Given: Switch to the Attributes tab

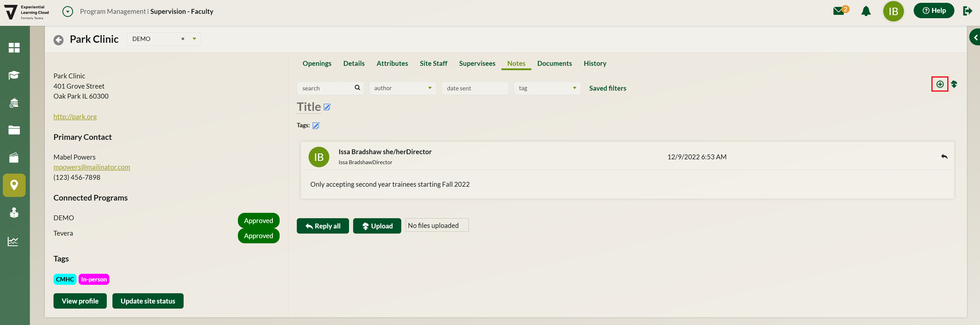Looking at the screenshot, I should click(x=392, y=64).
